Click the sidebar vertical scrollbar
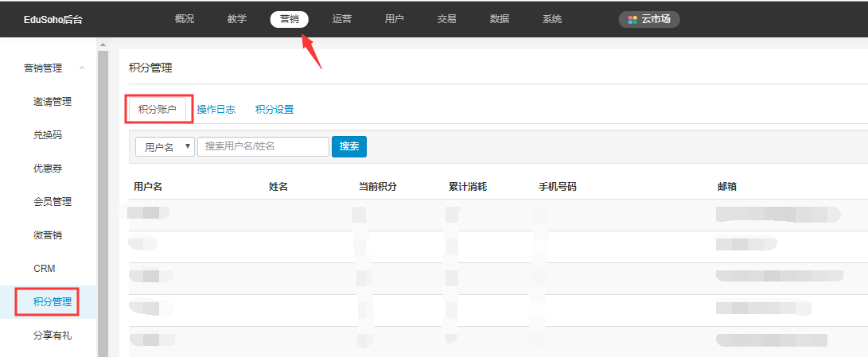Viewport: 868px width, 357px height. (x=102, y=199)
